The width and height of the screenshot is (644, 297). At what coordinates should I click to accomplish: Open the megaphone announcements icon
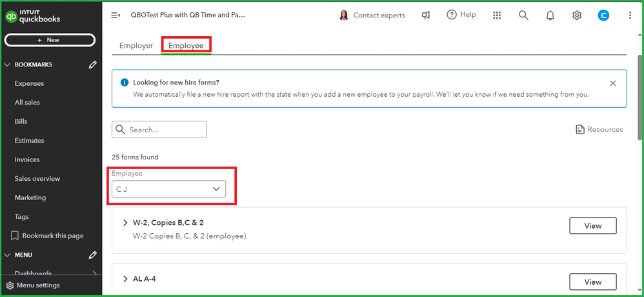[x=426, y=15]
